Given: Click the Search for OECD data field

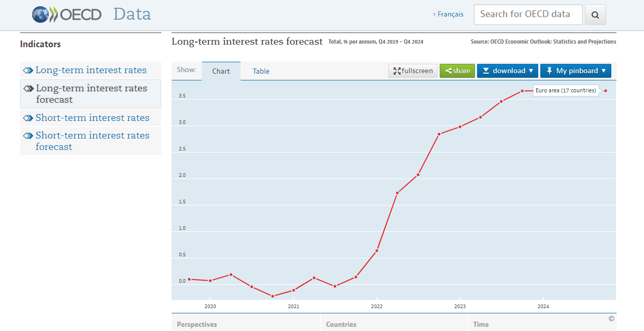Looking at the screenshot, I should 528,15.
